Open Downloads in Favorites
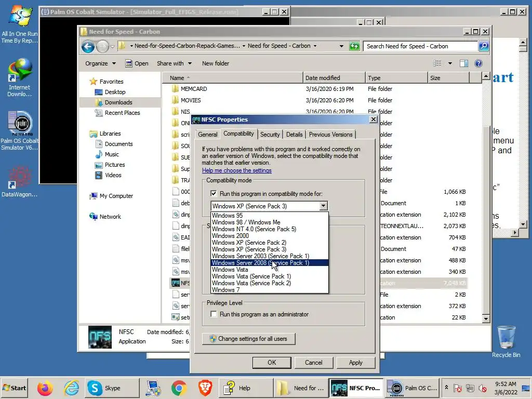The width and height of the screenshot is (532, 399). click(x=118, y=102)
